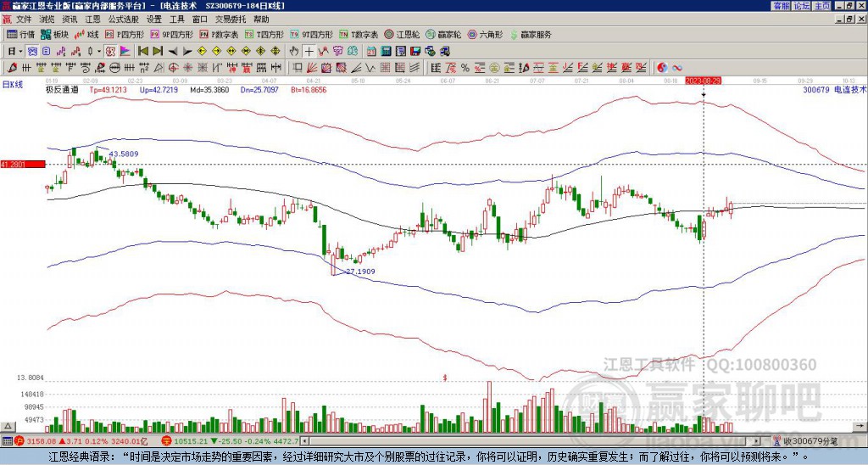Toggle the 极反 channel indicator button

click(110, 52)
